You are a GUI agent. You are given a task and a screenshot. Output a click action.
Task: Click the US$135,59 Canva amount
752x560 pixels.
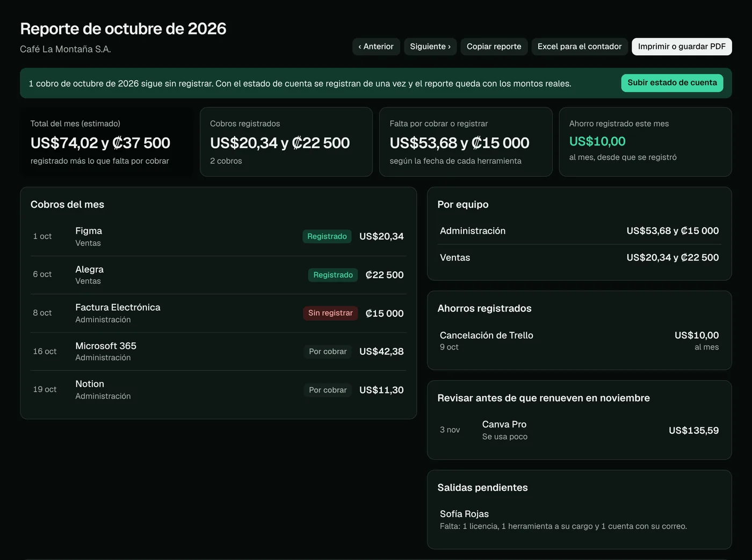(x=694, y=431)
